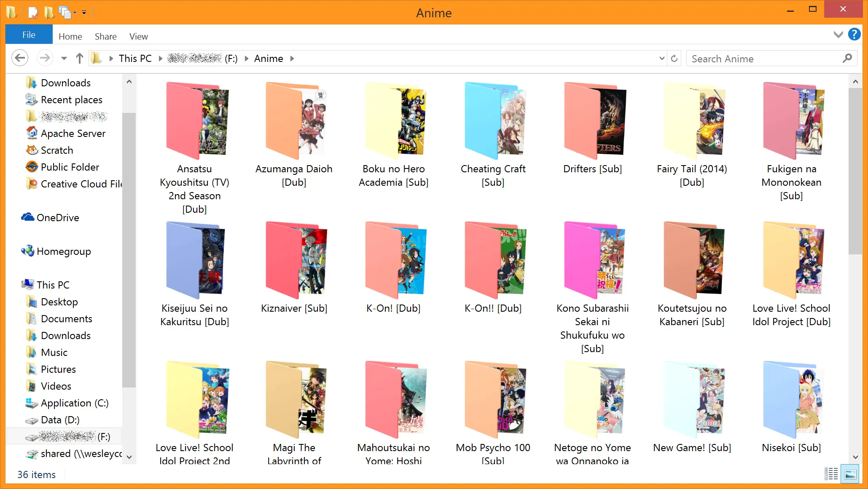Select Homegroup in sidebar
Image resolution: width=868 pixels, height=489 pixels.
point(63,251)
